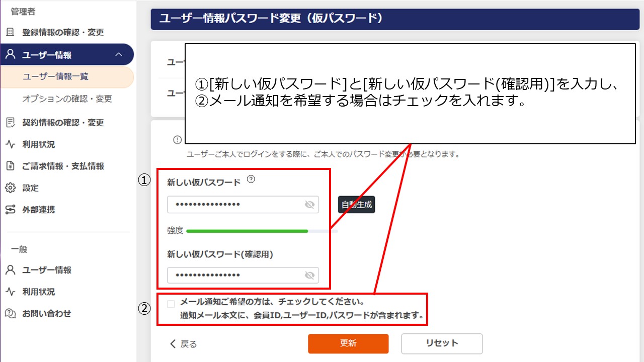Click the green 強度 strength bar

pos(247,231)
